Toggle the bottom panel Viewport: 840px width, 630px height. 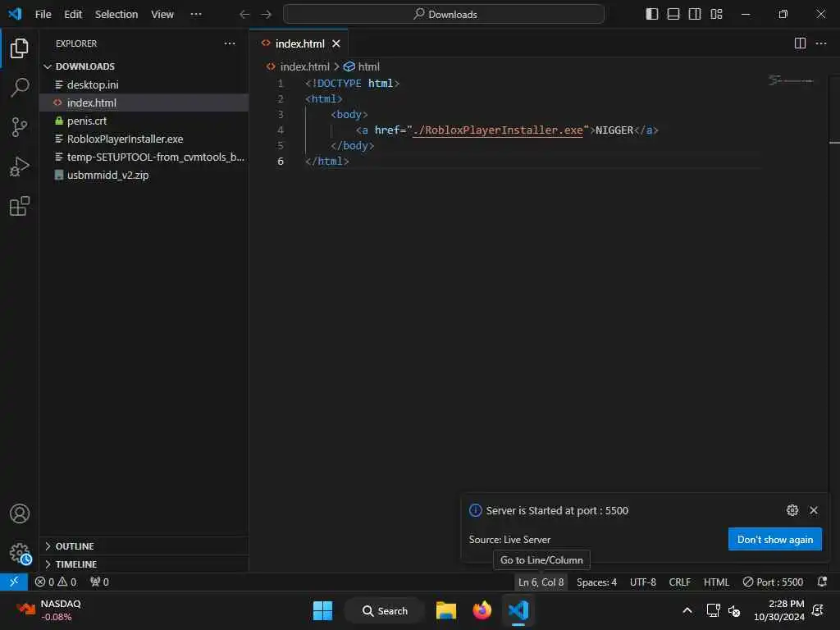(673, 14)
